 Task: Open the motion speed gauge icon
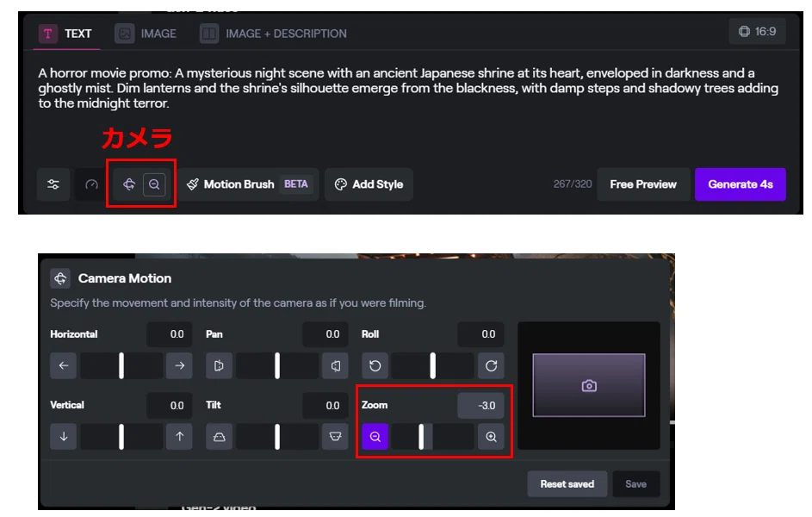click(x=91, y=184)
